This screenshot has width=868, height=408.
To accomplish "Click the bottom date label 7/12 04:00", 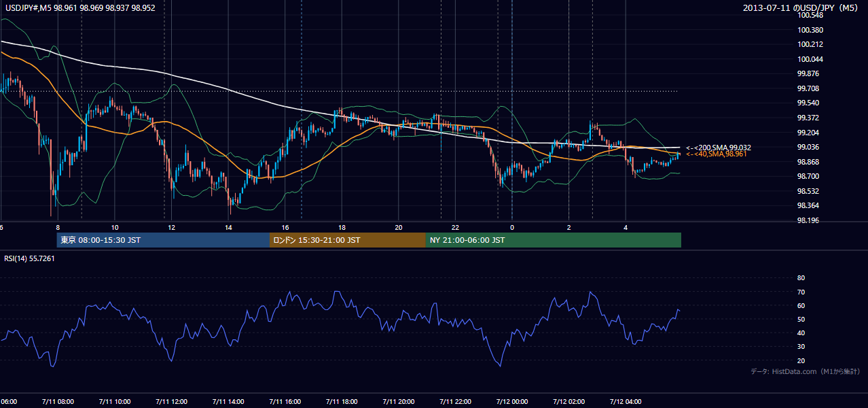I will pyautogui.click(x=626, y=401).
